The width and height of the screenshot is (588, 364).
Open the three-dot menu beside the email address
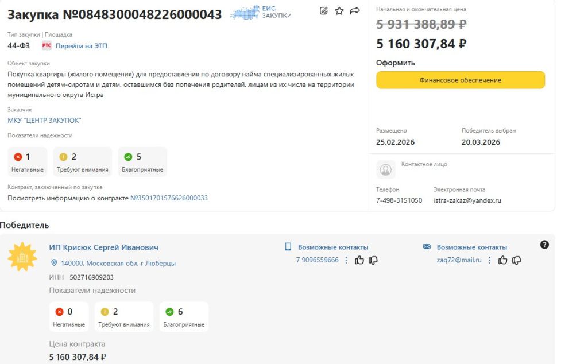[489, 260]
